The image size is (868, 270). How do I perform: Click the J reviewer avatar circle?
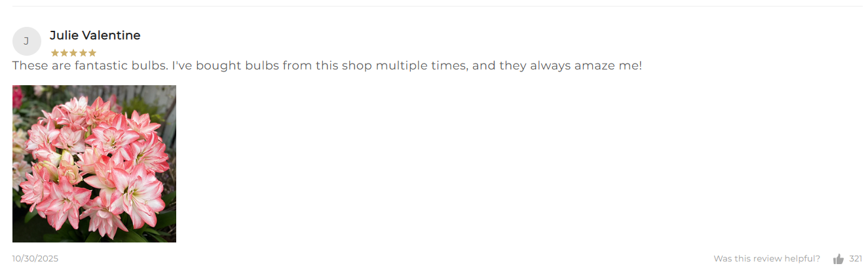point(26,41)
